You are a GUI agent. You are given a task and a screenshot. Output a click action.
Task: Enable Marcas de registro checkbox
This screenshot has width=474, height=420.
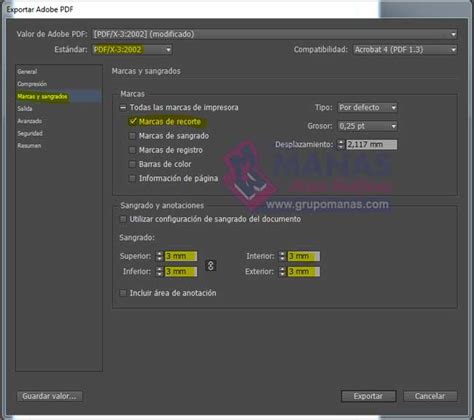click(x=132, y=150)
